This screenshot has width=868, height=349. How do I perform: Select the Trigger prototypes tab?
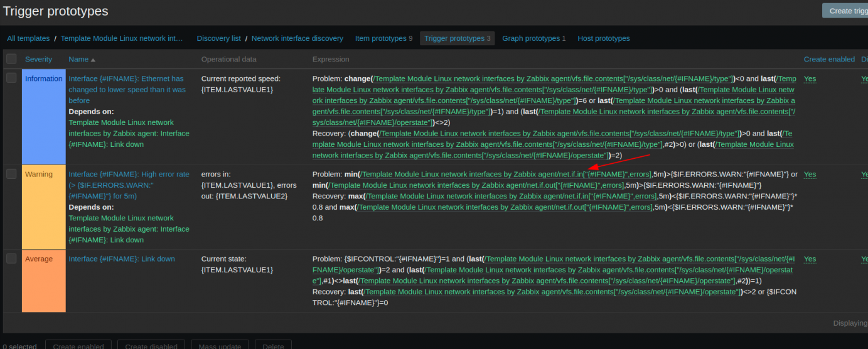tap(454, 38)
